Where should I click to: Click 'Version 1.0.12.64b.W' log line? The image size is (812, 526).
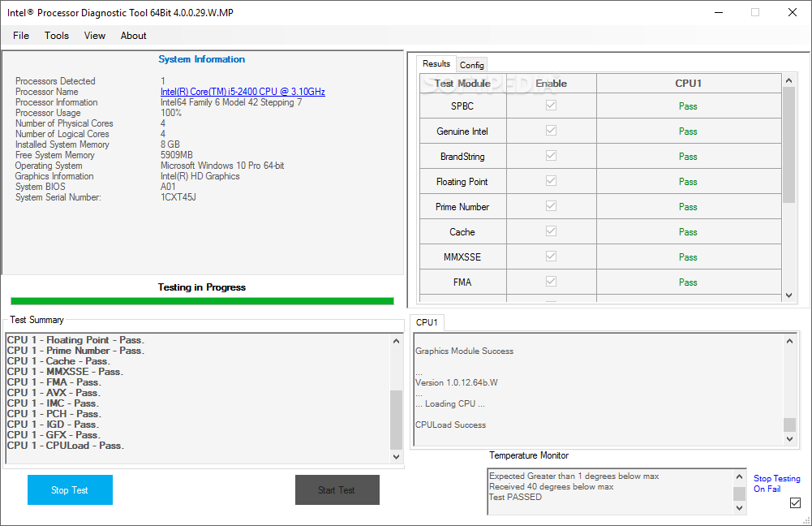(456, 382)
